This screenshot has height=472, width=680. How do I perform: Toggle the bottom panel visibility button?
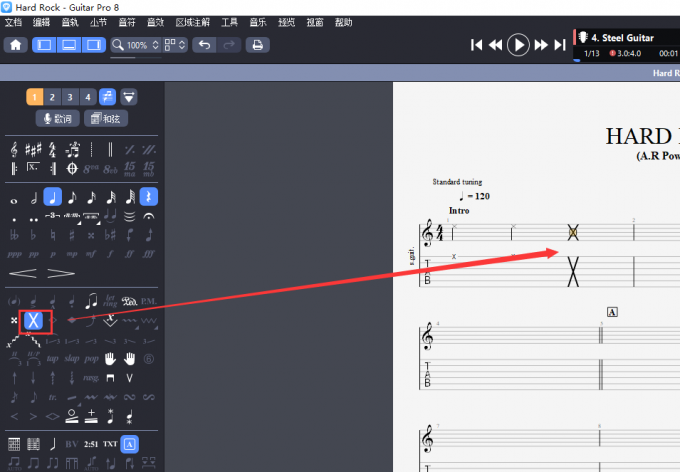(69, 45)
